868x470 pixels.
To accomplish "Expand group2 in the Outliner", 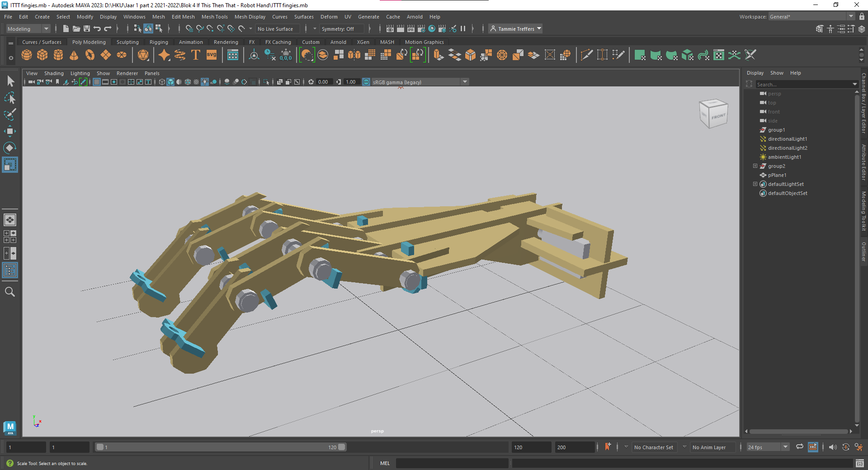I will pos(755,166).
